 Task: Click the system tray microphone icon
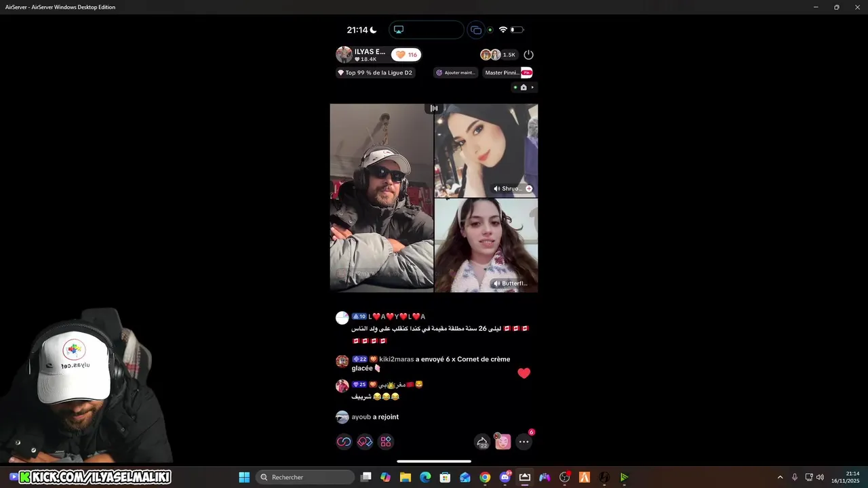coord(795,477)
